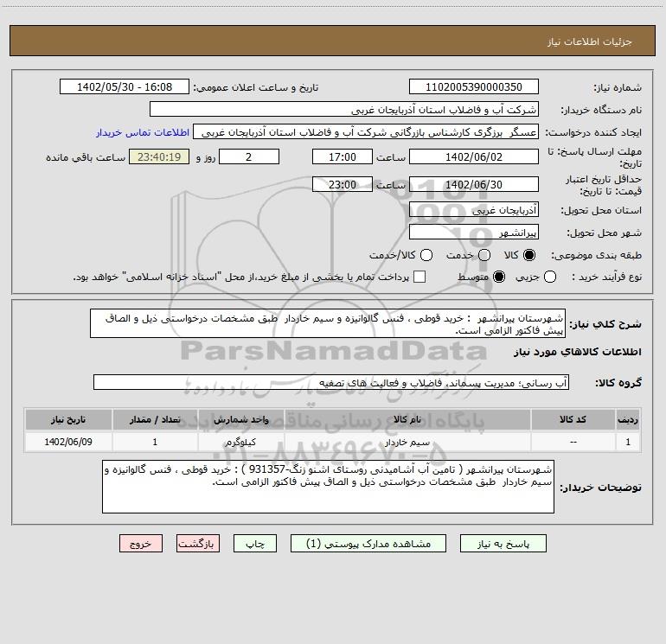
Task: Click the deadline time field 17:00
Action: tap(343, 156)
